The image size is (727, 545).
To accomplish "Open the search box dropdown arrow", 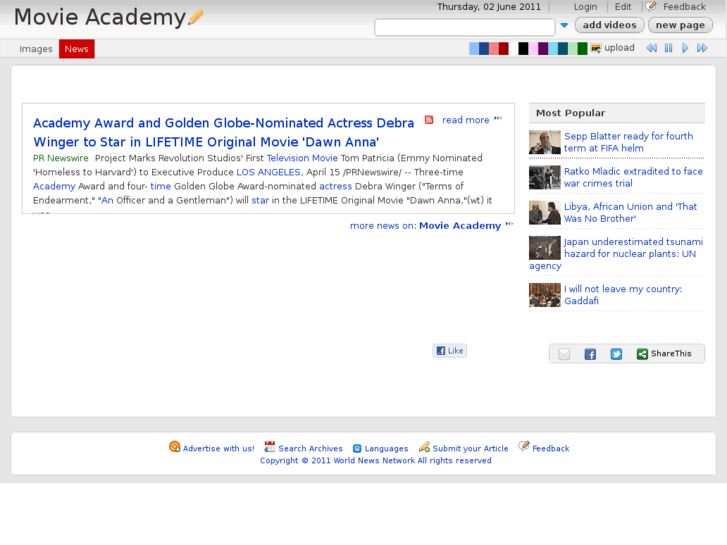I will point(564,26).
